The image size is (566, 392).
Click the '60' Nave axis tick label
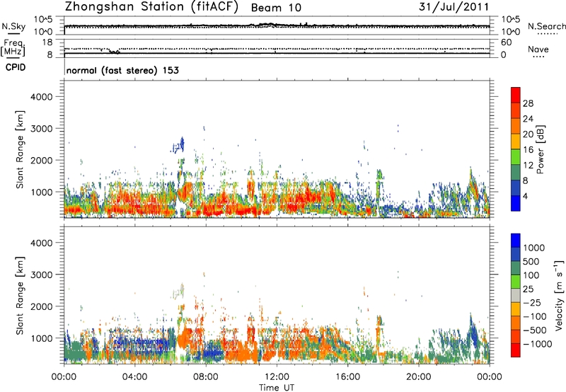[x=506, y=42]
